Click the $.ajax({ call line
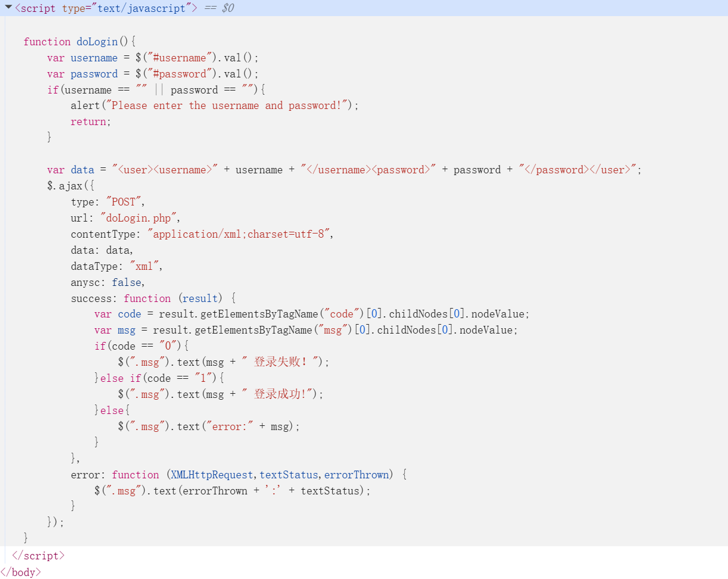728x579 pixels. [71, 186]
